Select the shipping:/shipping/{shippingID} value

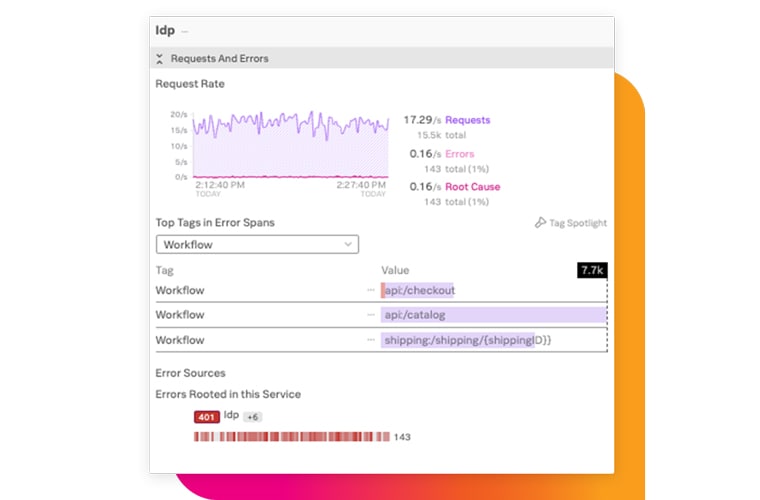pyautogui.click(x=468, y=340)
